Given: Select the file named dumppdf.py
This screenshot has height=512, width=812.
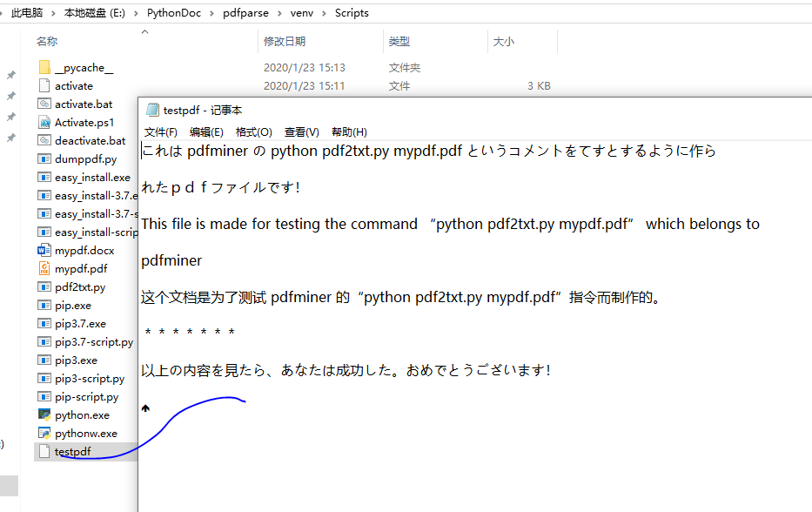Looking at the screenshot, I should click(85, 159).
